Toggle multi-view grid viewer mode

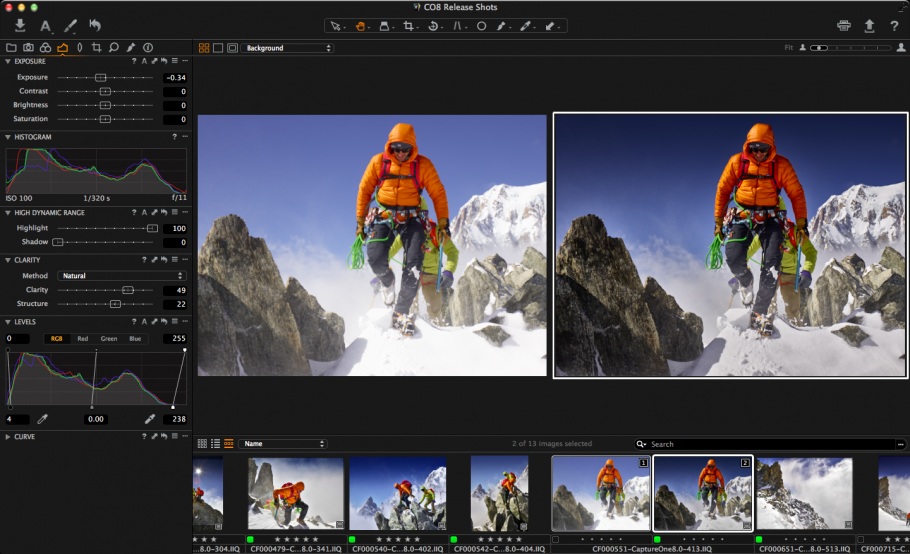tap(204, 48)
